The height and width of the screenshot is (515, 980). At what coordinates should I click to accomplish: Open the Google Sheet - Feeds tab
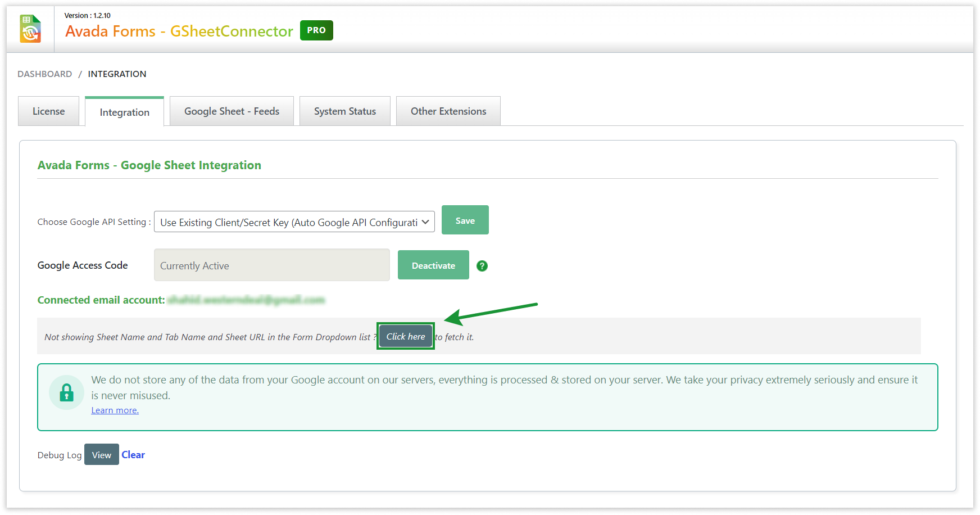coord(232,111)
